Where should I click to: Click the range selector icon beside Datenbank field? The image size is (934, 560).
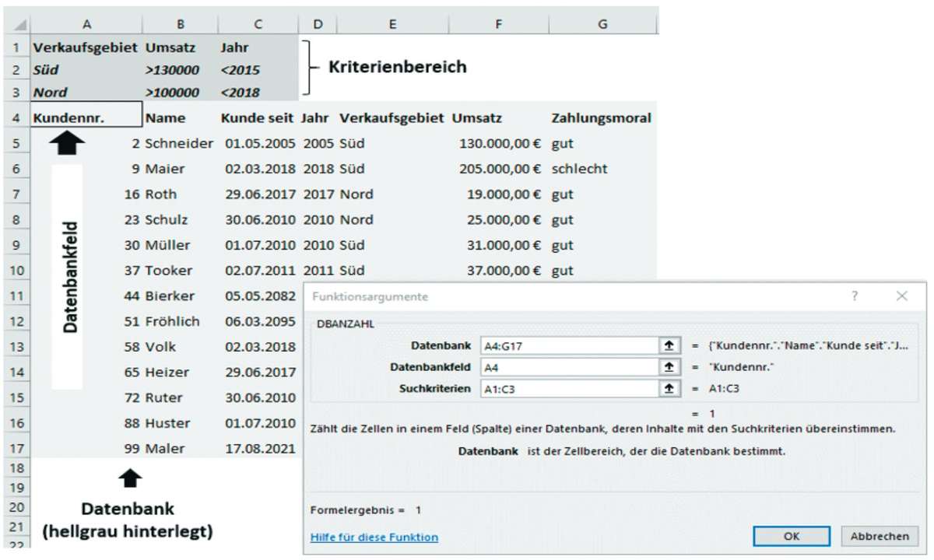pos(668,346)
